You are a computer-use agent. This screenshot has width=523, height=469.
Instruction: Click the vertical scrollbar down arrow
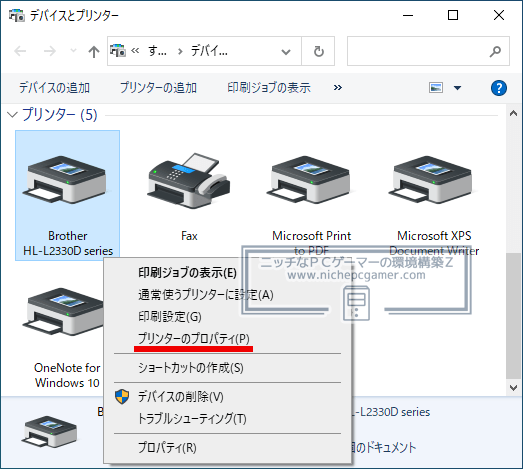[x=513, y=388]
